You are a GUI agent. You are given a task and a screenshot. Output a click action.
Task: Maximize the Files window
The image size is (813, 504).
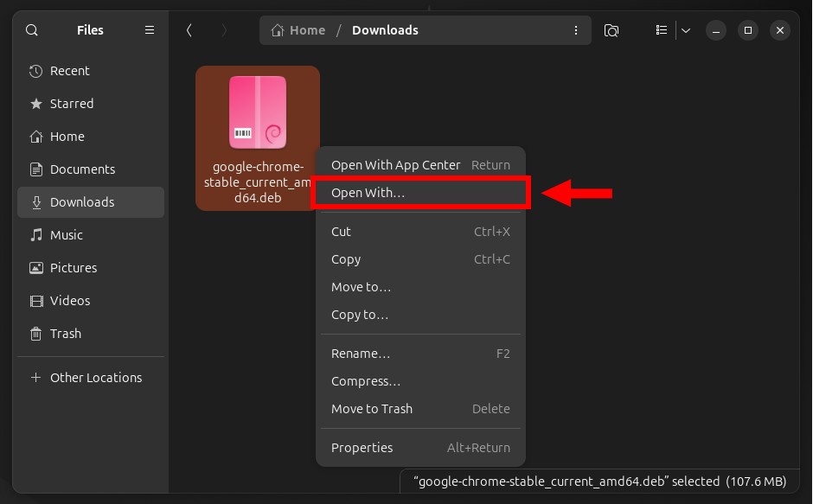tap(747, 30)
